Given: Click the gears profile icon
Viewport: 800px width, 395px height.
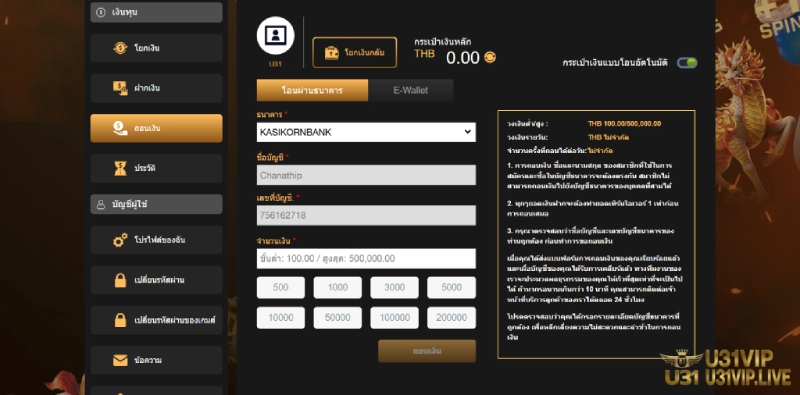Looking at the screenshot, I should 120,240.
